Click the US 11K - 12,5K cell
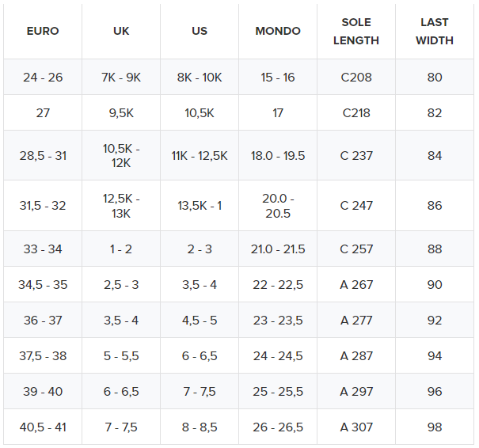479x448 pixels. [x=200, y=156]
